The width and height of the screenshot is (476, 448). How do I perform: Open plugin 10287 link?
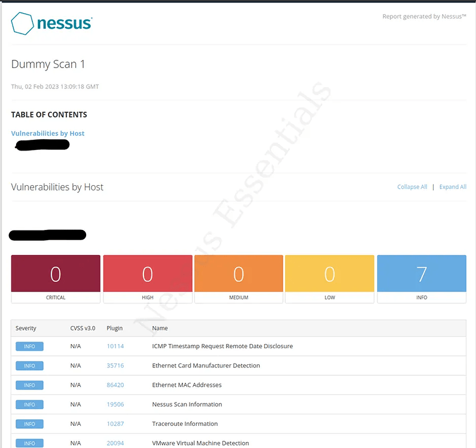[x=115, y=424]
